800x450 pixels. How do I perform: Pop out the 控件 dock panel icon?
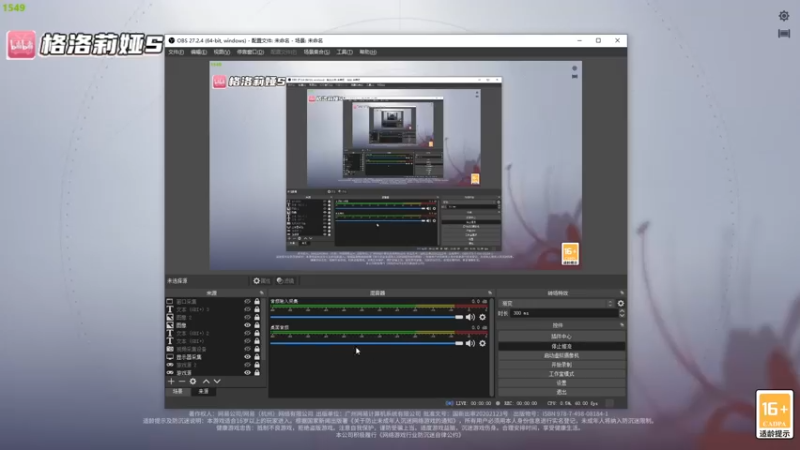click(622, 325)
